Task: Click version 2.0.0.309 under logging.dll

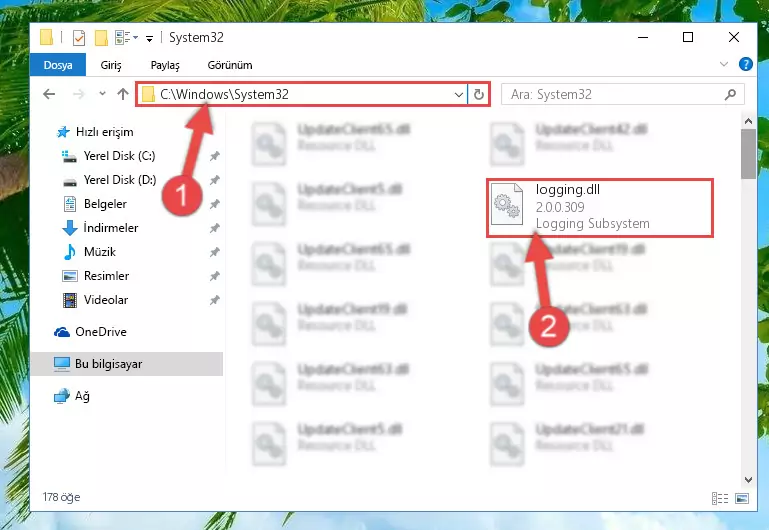Action: (560, 207)
